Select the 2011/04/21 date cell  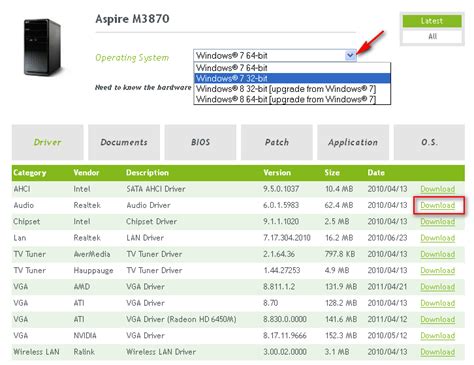387,287
